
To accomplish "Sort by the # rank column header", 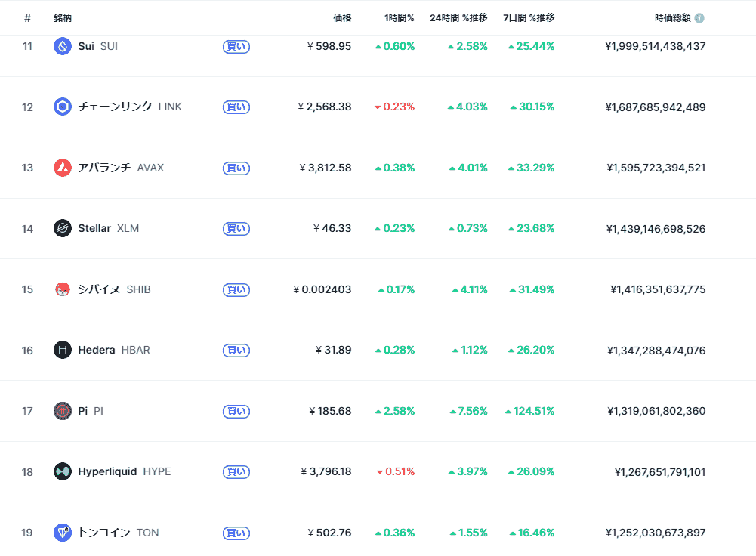I will pyautogui.click(x=27, y=17).
